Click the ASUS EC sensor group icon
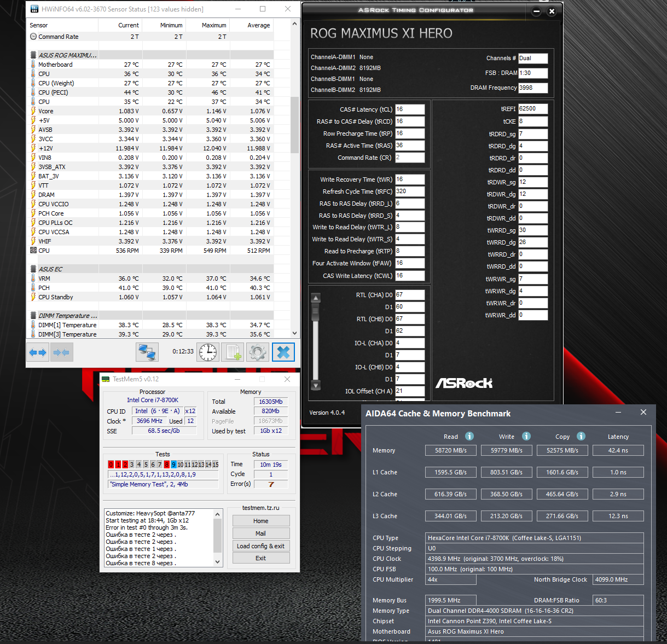The width and height of the screenshot is (667, 644). tap(33, 269)
